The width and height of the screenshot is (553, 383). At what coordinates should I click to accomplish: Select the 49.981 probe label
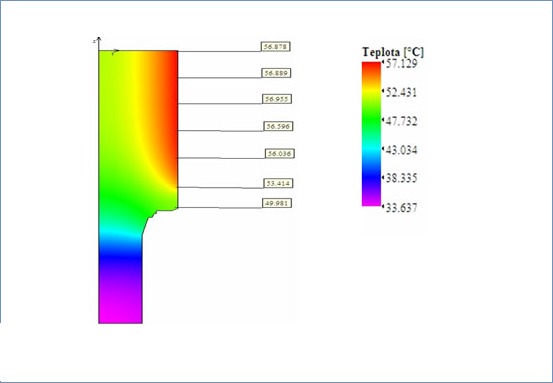[277, 203]
